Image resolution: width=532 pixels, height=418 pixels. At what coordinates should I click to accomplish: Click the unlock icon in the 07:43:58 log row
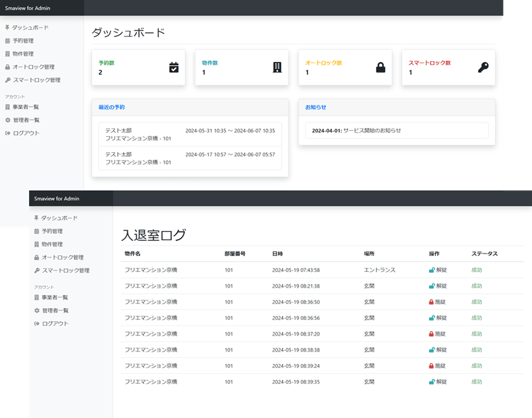pos(432,270)
